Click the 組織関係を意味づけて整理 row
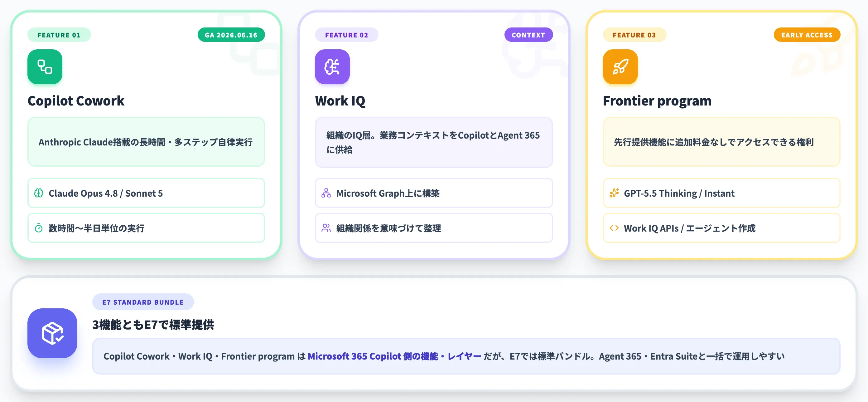 tap(434, 228)
